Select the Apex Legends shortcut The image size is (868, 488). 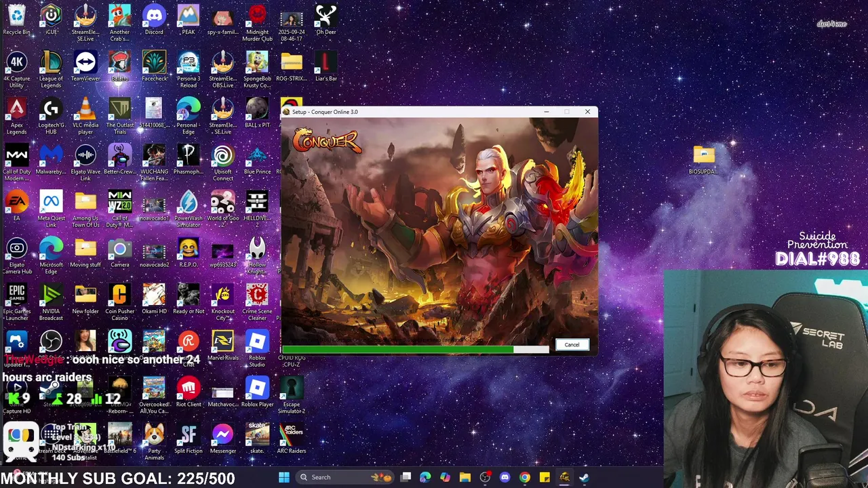16,117
